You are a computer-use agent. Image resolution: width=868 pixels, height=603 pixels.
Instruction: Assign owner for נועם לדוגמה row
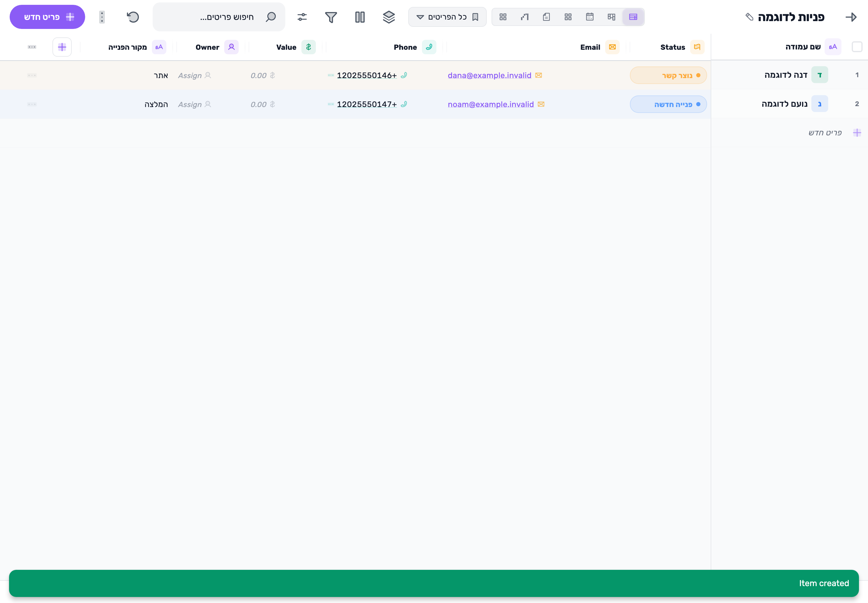195,104
